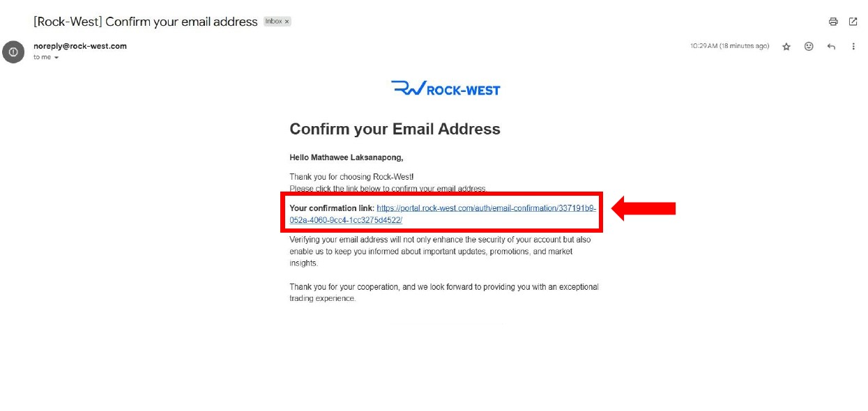Click the "Thank you for your cooperation" paragraph
The height and width of the screenshot is (411, 868).
pyautogui.click(x=444, y=293)
